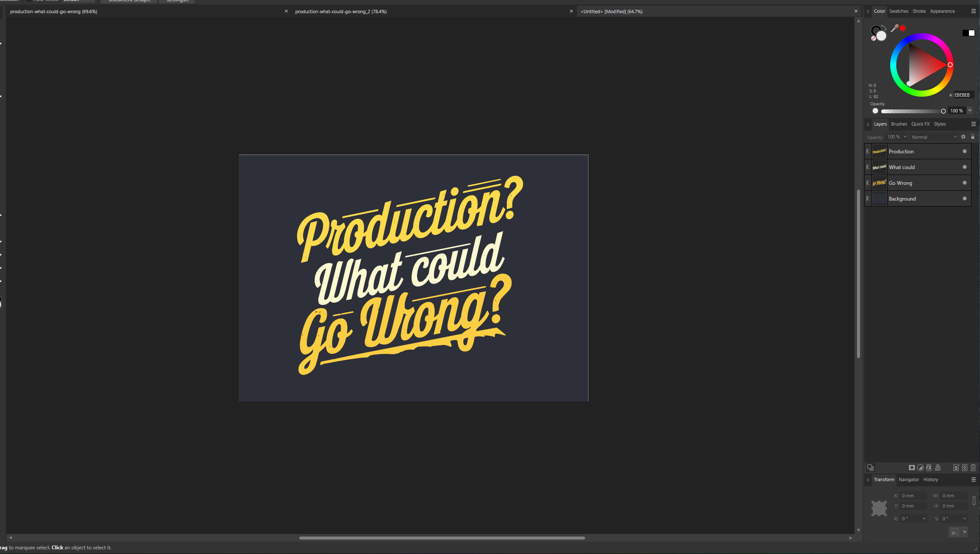Add a mask layer
The width and height of the screenshot is (980, 554).
click(x=911, y=468)
